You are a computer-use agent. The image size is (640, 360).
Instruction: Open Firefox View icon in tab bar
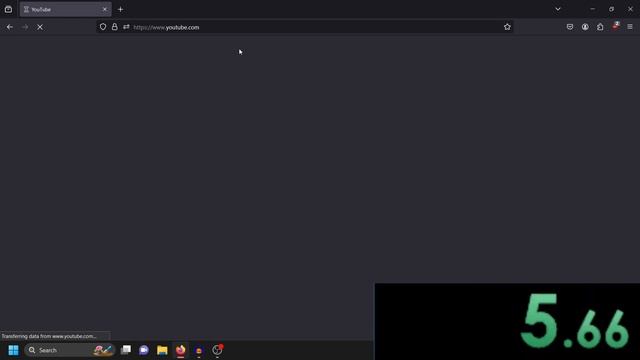pos(8,9)
